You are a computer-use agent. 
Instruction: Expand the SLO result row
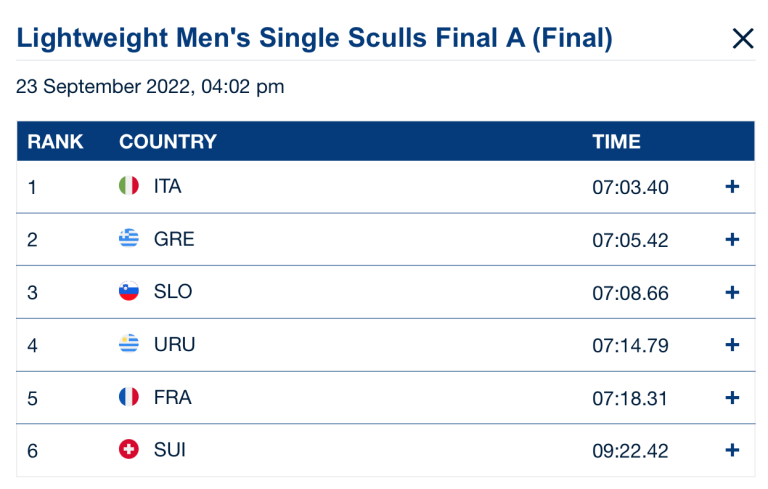[x=732, y=293]
